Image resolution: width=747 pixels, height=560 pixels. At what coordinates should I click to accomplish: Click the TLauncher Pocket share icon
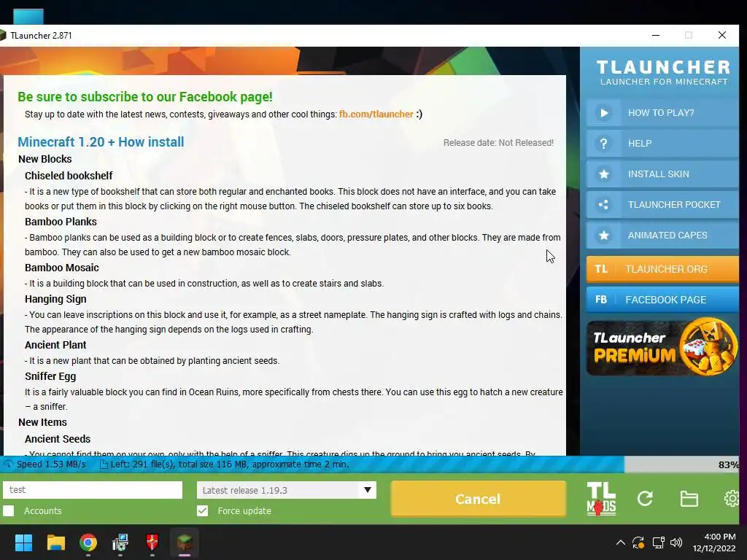pos(603,205)
